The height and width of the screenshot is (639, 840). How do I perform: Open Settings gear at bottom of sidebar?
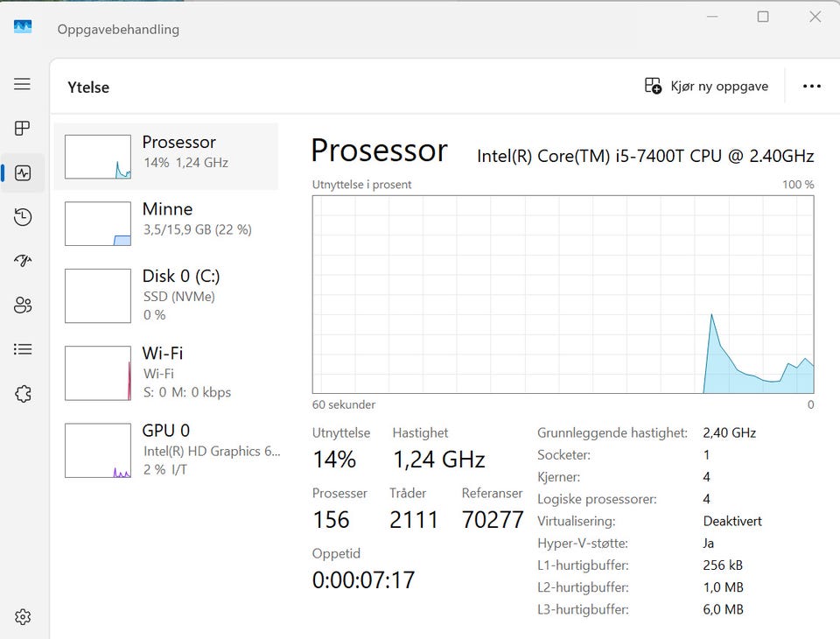23,617
